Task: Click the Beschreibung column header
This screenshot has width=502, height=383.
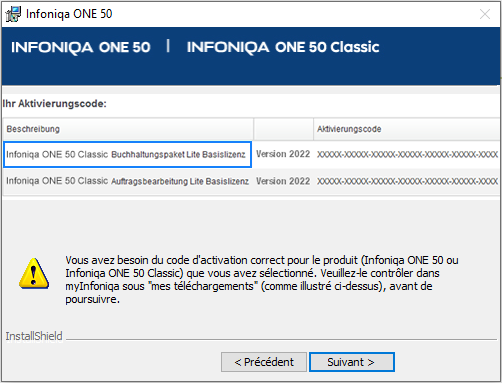Action: coord(128,129)
